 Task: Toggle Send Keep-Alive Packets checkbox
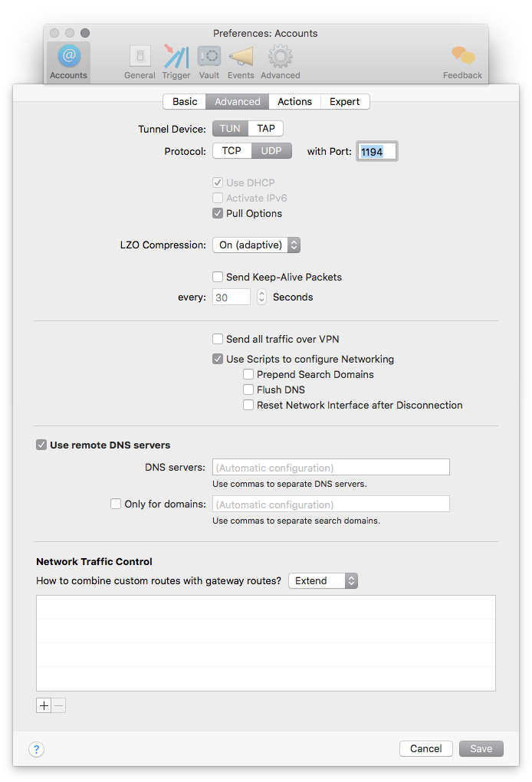(218, 277)
